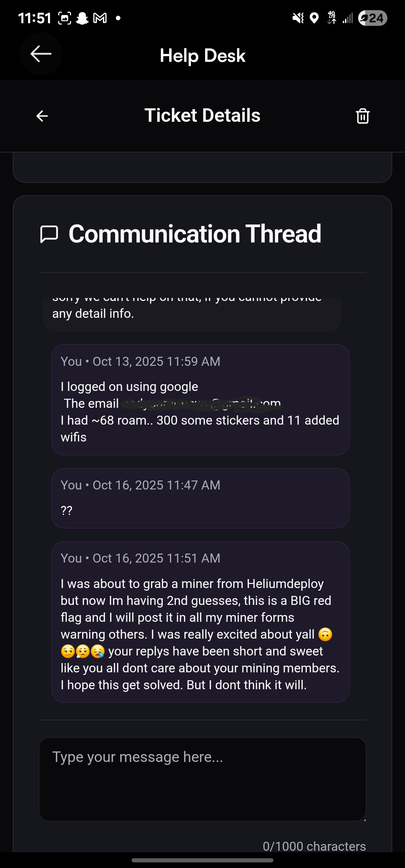Tap the Help Desk back arrow

41,54
